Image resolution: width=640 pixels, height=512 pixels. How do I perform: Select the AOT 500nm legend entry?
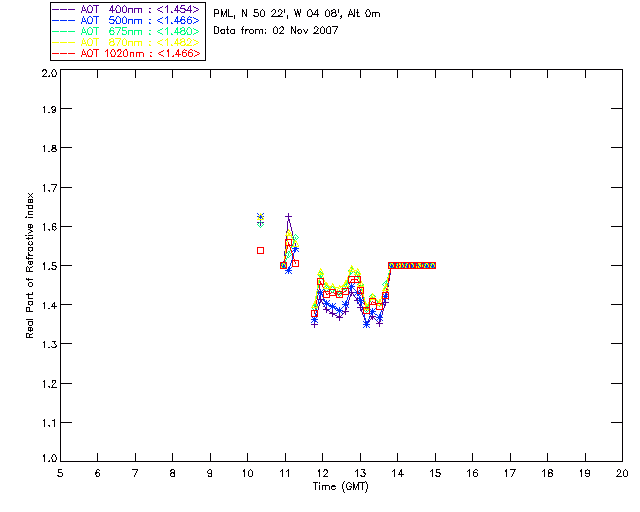126,20
